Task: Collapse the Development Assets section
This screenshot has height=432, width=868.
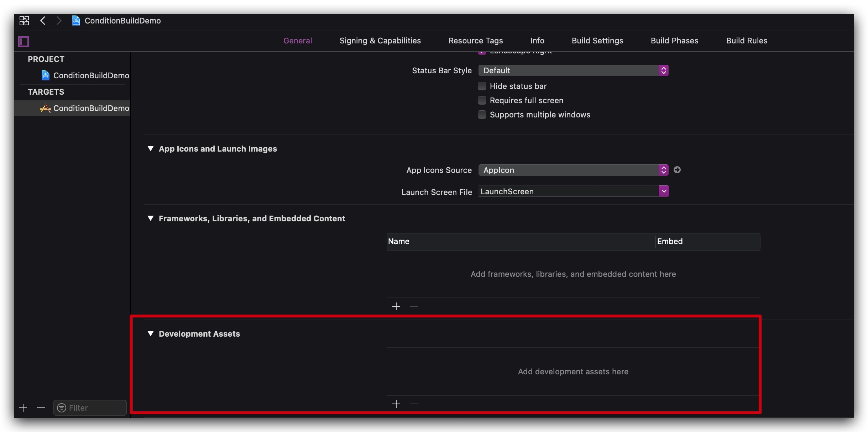Action: pyautogui.click(x=151, y=333)
